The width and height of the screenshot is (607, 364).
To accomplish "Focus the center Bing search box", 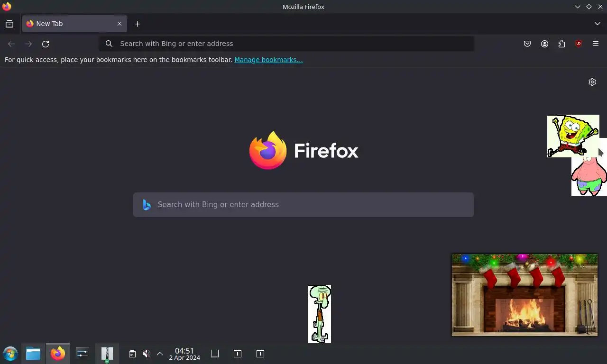I will (x=303, y=205).
